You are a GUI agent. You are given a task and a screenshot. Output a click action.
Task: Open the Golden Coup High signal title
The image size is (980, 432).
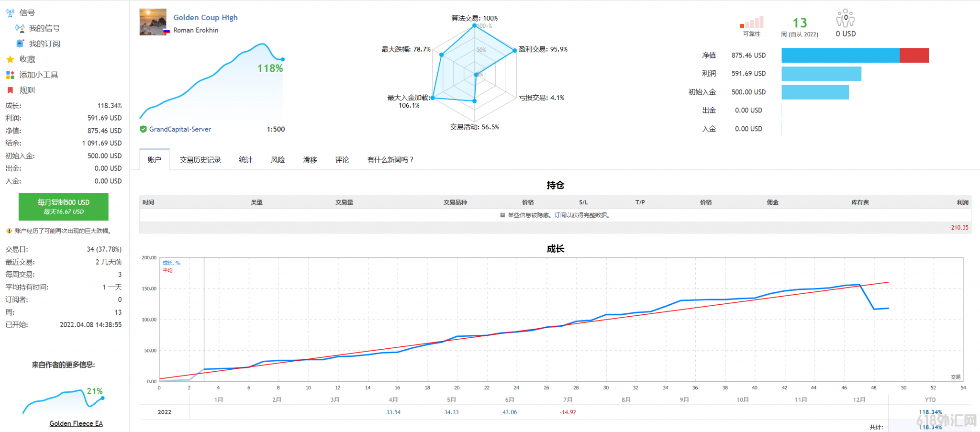point(205,18)
